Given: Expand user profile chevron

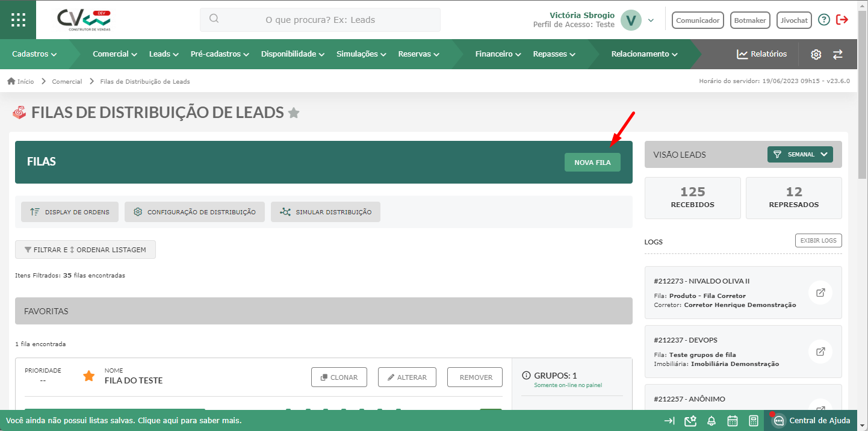Looking at the screenshot, I should [x=651, y=20].
